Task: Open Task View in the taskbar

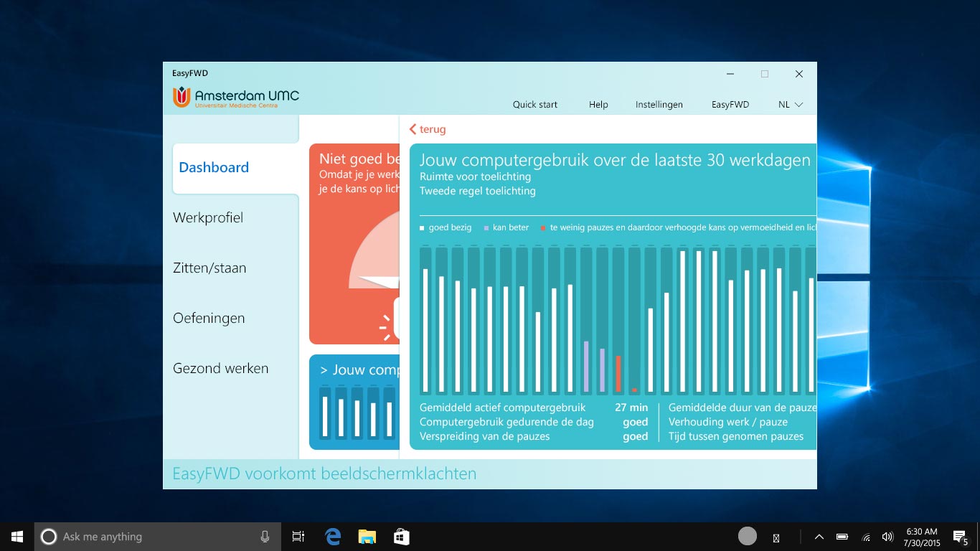Action: (298, 537)
